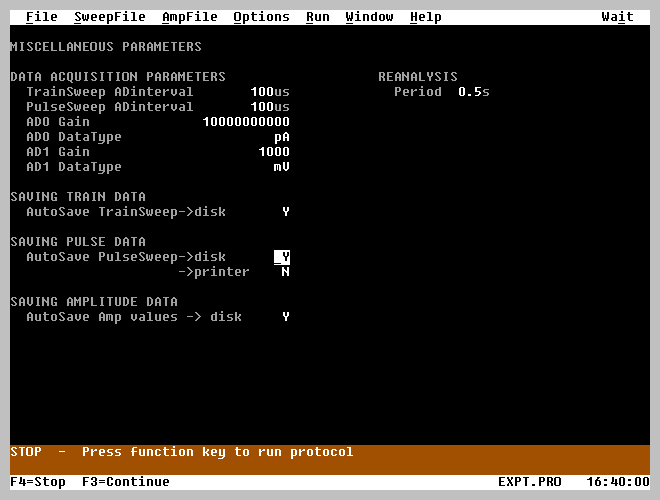Click the AD1 Gain 1000 value
This screenshot has height=500, width=660.
273,152
